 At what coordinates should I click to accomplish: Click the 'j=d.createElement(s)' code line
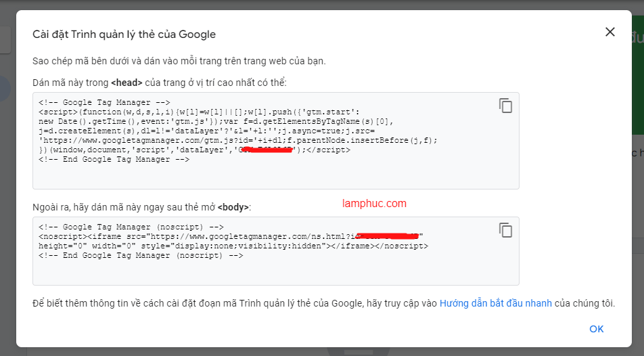click(206, 131)
